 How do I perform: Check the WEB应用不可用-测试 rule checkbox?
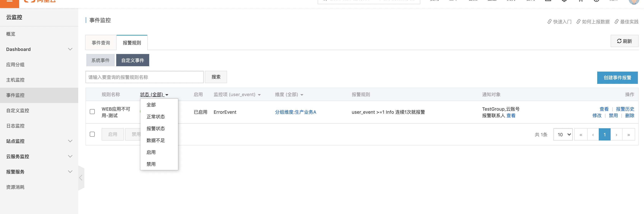point(92,112)
